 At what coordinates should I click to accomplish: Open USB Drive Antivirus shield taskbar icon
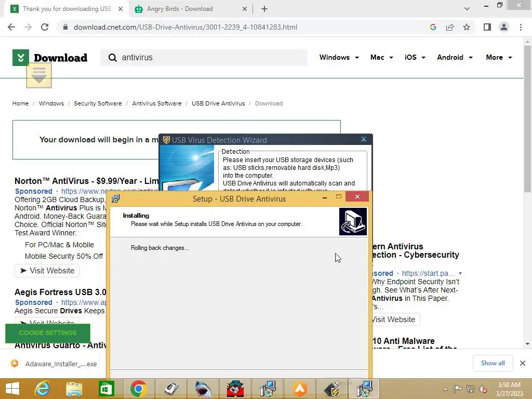(x=332, y=389)
